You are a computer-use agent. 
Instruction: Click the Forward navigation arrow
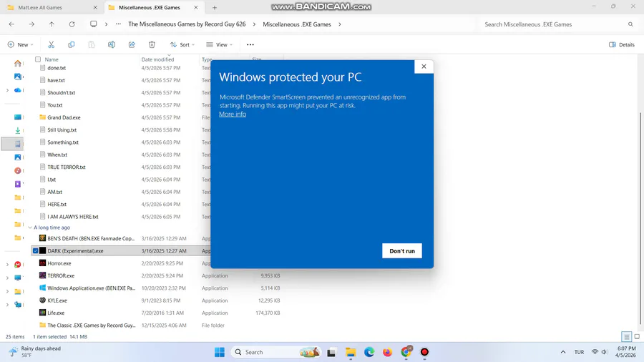[31, 24]
